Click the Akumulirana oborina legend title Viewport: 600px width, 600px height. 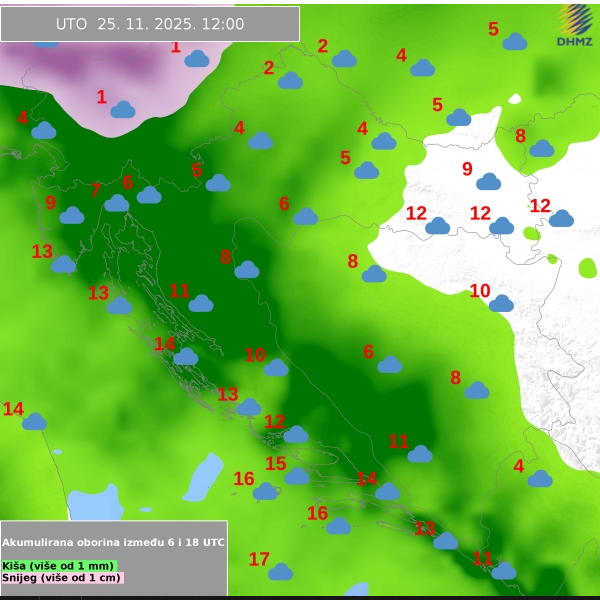[113, 542]
